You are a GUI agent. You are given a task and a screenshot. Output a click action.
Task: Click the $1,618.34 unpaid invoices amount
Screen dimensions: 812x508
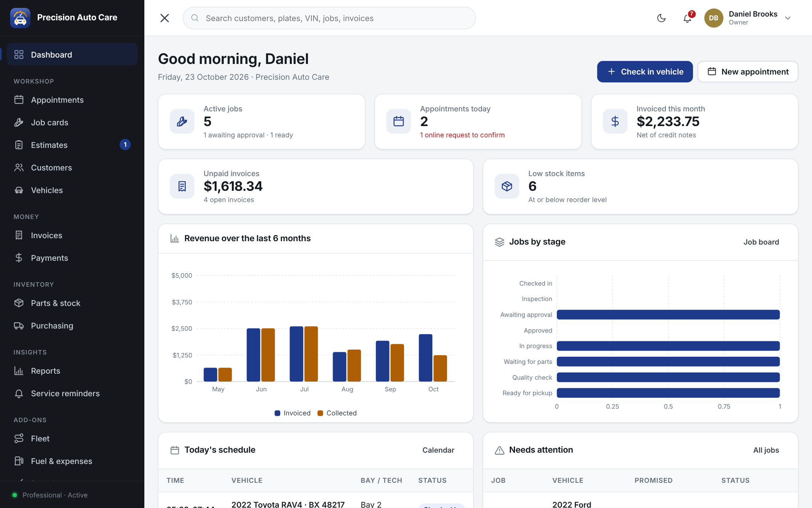pyautogui.click(x=233, y=186)
